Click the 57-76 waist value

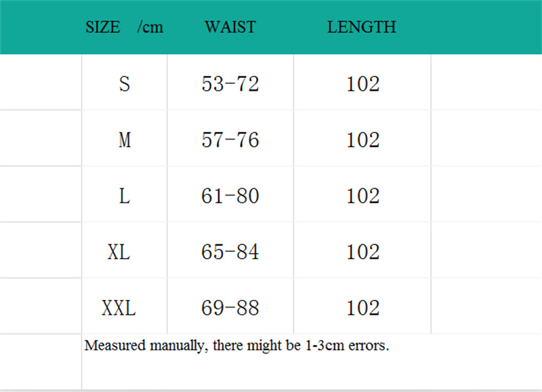point(230,140)
